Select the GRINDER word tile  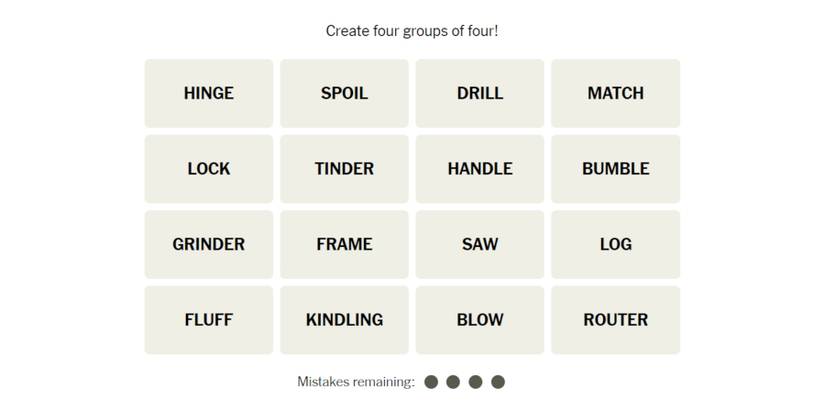[x=208, y=244]
